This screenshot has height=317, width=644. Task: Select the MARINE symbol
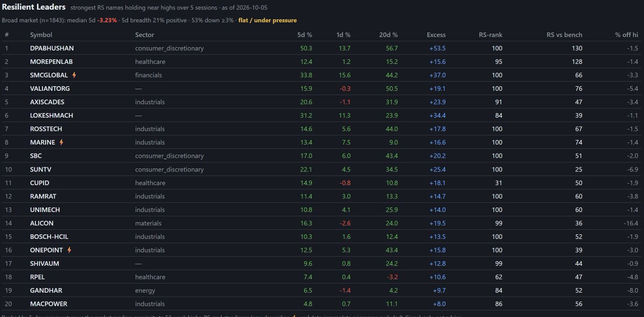tap(43, 142)
